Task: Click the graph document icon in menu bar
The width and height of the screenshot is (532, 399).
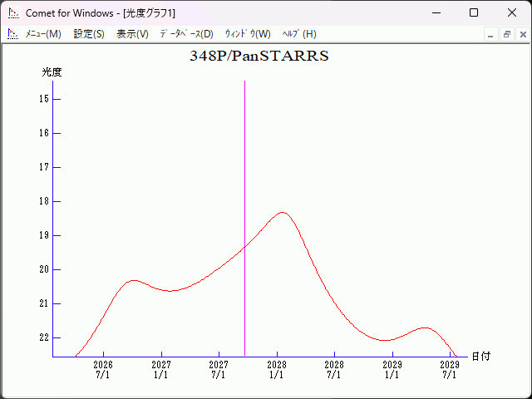Action: click(x=12, y=34)
